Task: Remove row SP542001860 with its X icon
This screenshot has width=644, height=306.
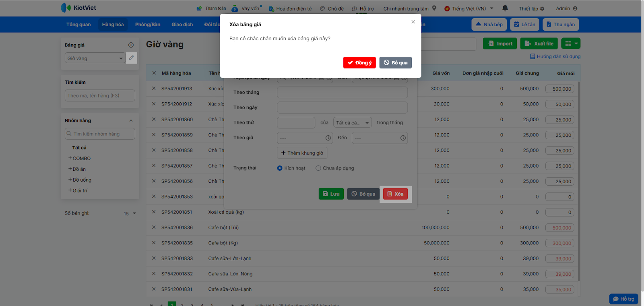Action: (x=154, y=119)
